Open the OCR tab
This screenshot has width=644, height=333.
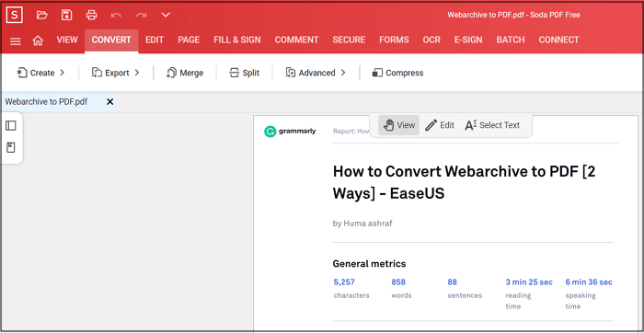(x=431, y=40)
